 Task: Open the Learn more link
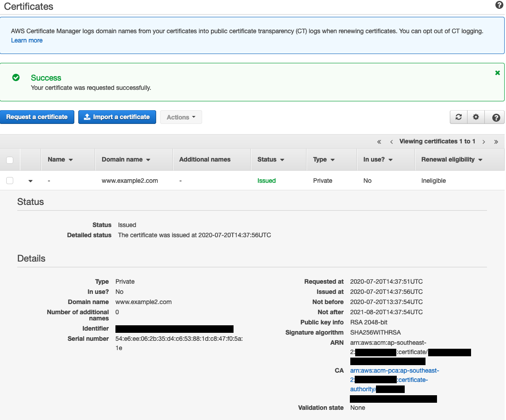pyautogui.click(x=27, y=40)
